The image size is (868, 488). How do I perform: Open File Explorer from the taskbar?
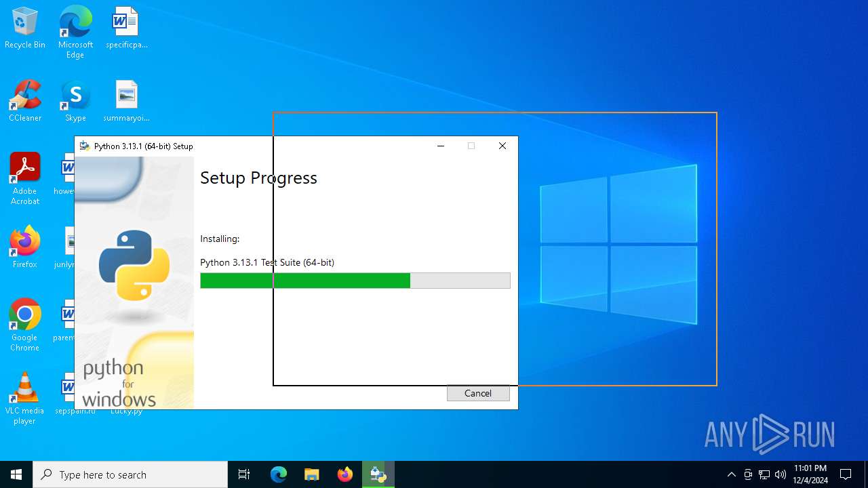[x=311, y=474]
